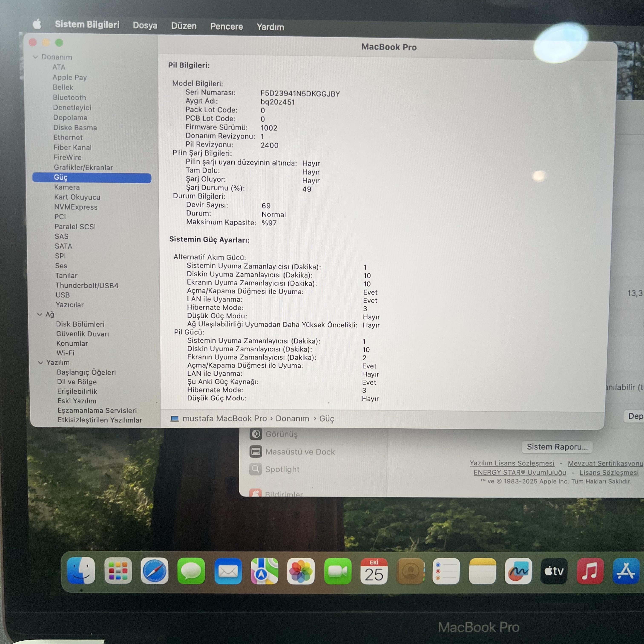Viewport: 644px width, 644px height.
Task: Launch Apple TV from the Dock
Action: pos(554,571)
